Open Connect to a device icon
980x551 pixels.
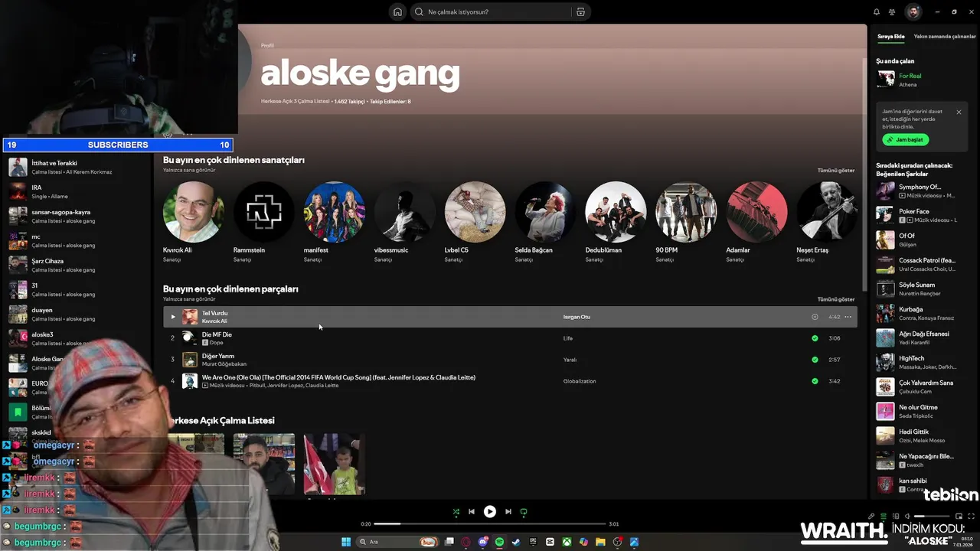point(896,517)
